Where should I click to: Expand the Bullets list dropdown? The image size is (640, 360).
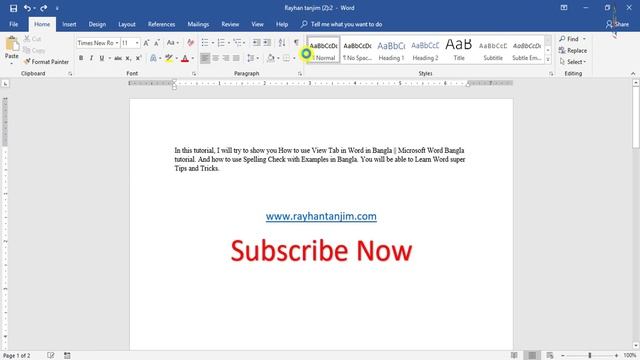[213, 43]
